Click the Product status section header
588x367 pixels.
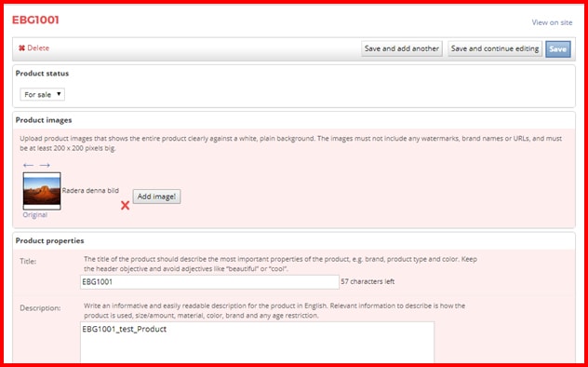[43, 74]
